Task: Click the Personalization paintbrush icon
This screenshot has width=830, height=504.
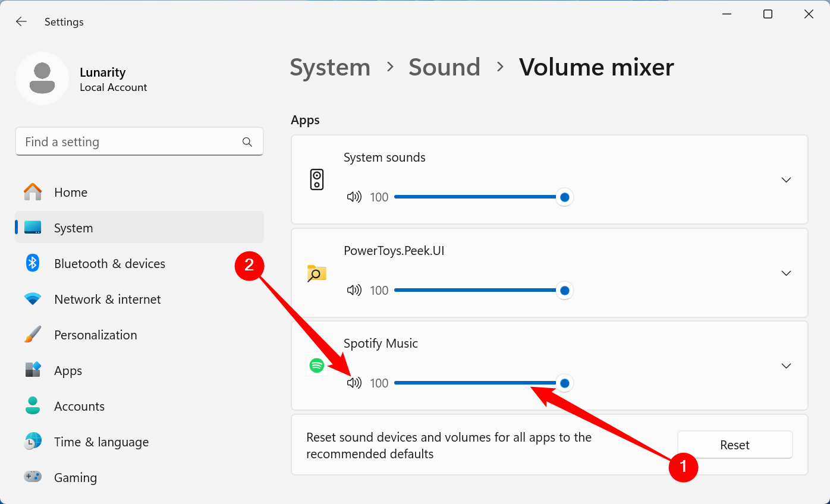Action: pyautogui.click(x=33, y=335)
